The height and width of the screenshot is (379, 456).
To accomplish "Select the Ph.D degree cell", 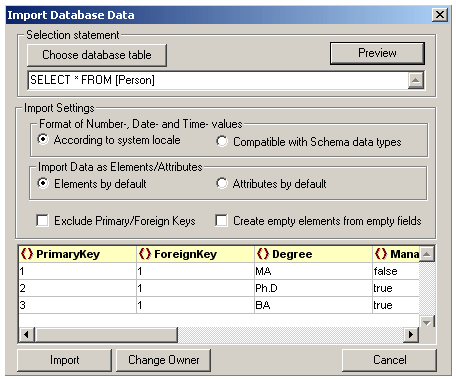I will coord(313,288).
